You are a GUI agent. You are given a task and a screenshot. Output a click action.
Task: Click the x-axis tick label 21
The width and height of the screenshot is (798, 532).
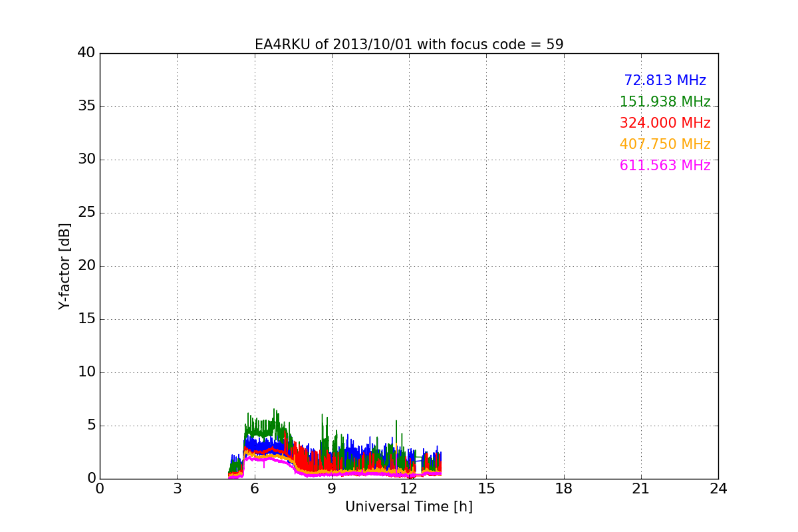click(641, 489)
